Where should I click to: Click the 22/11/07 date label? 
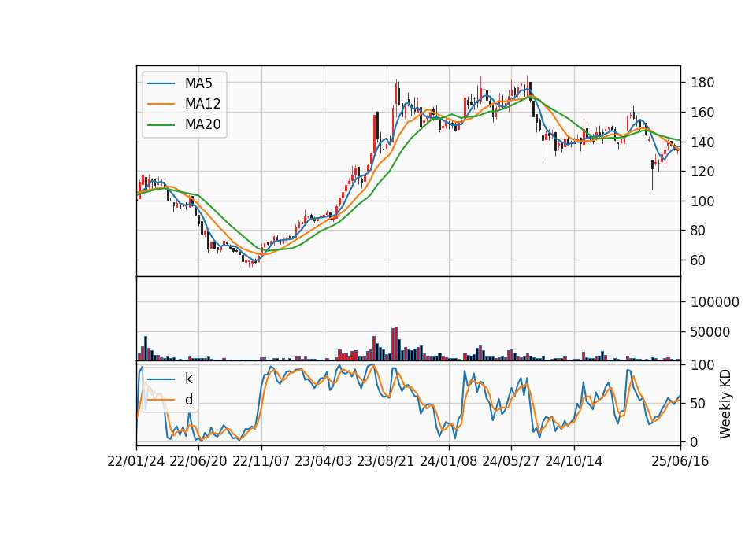tap(261, 462)
